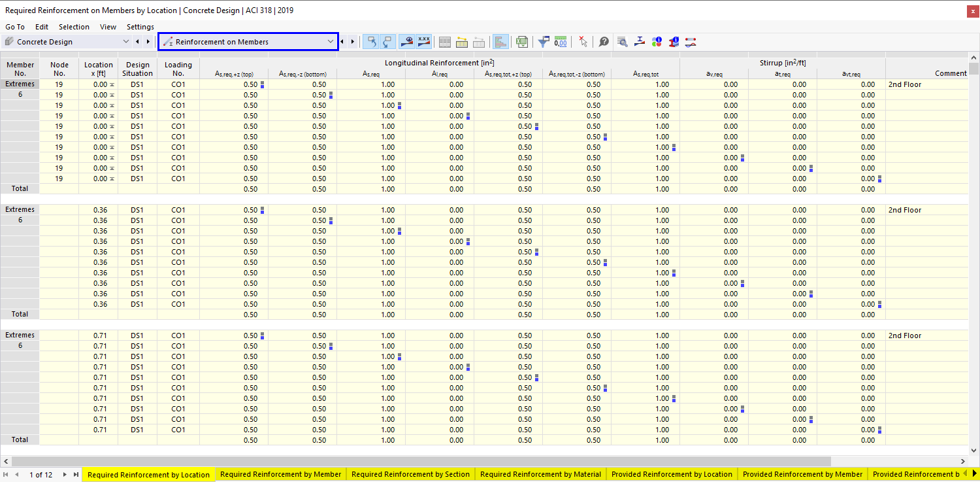Click the x.xx show values icon

(423, 41)
